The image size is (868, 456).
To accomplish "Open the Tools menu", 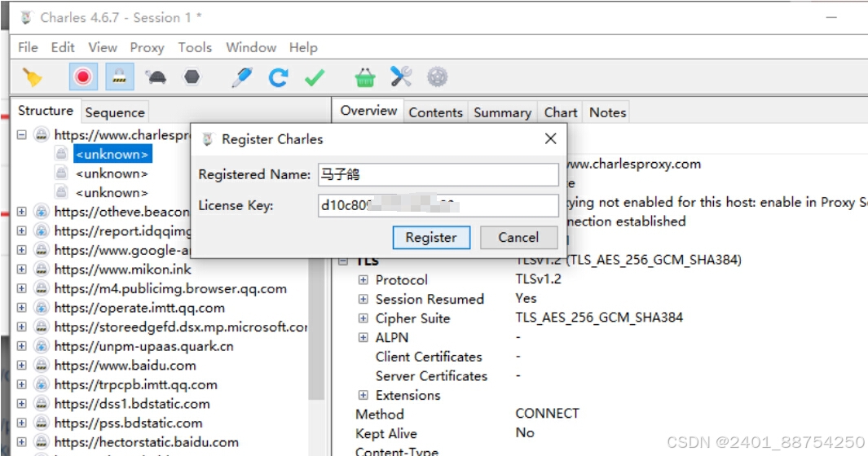I will click(x=195, y=47).
